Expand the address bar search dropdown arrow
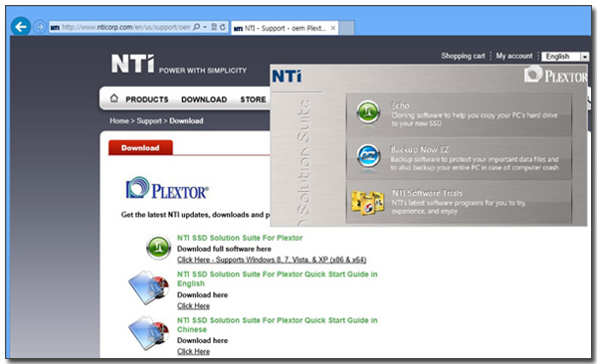Image resolution: width=597 pixels, height=364 pixels. [205, 27]
